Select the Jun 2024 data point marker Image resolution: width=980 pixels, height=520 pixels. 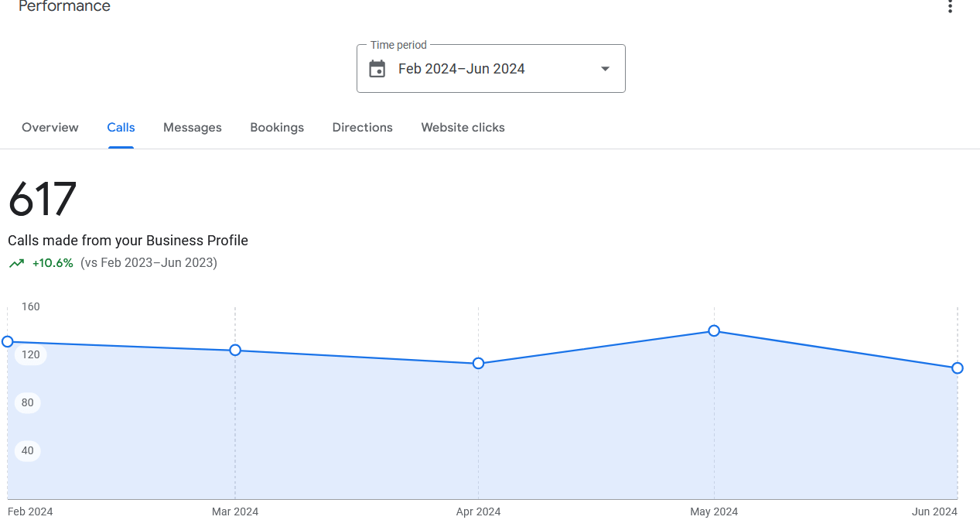pyautogui.click(x=958, y=368)
